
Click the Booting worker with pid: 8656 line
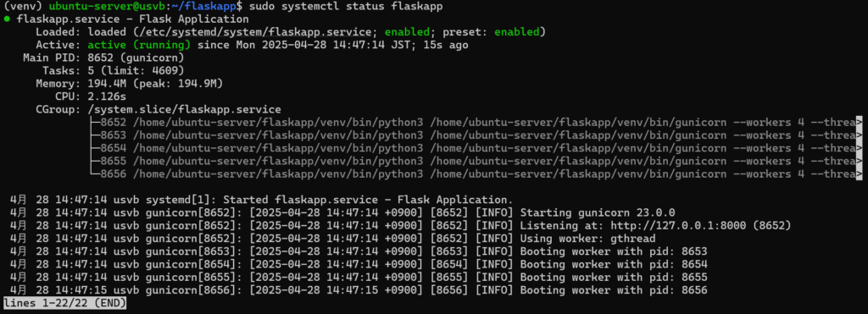(x=614, y=290)
